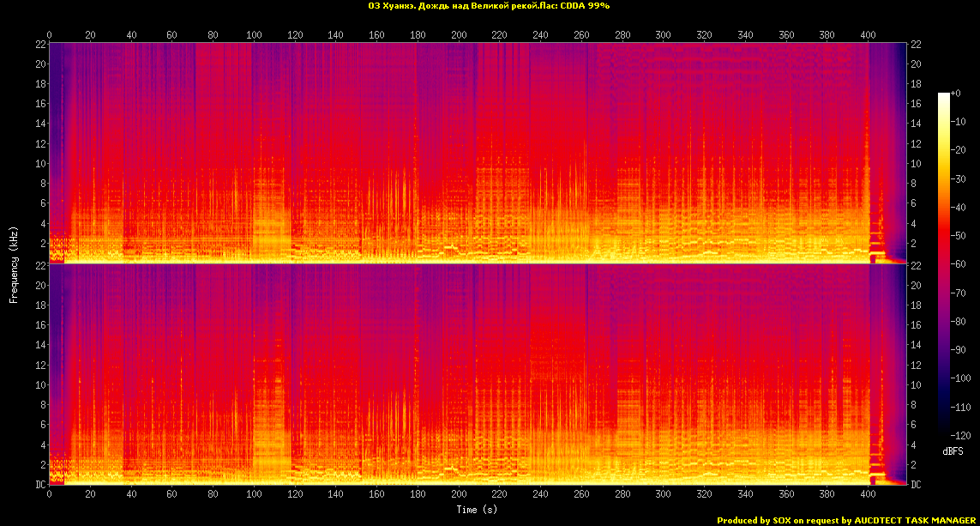Click the 'DC' label on bottom right axis
The width and height of the screenshot is (980, 526).
(917, 485)
